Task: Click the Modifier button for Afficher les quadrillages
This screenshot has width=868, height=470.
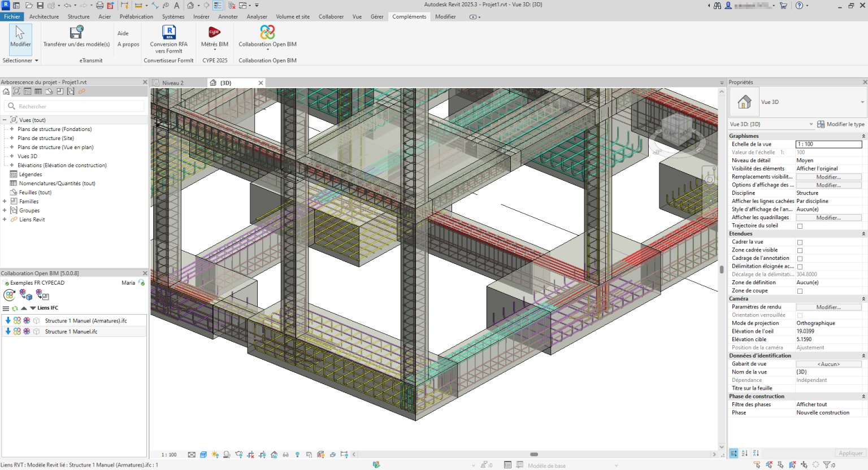Action: (x=828, y=217)
